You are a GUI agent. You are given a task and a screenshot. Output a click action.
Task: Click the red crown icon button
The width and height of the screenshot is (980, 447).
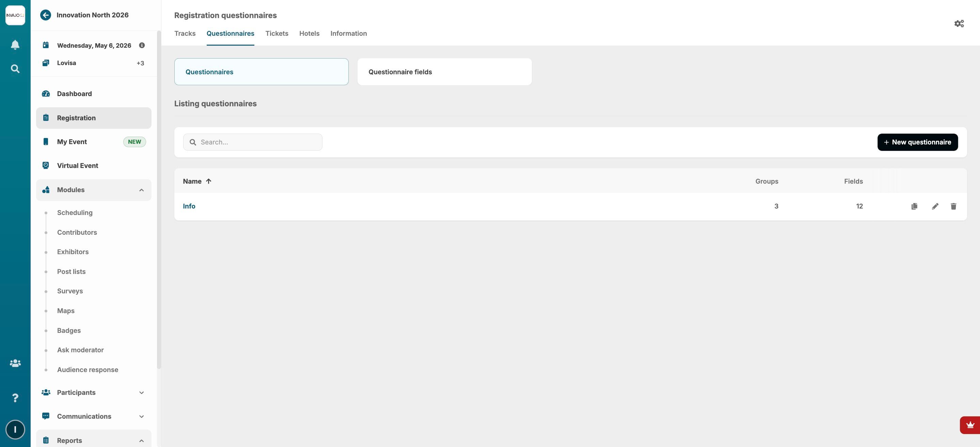[x=970, y=425]
